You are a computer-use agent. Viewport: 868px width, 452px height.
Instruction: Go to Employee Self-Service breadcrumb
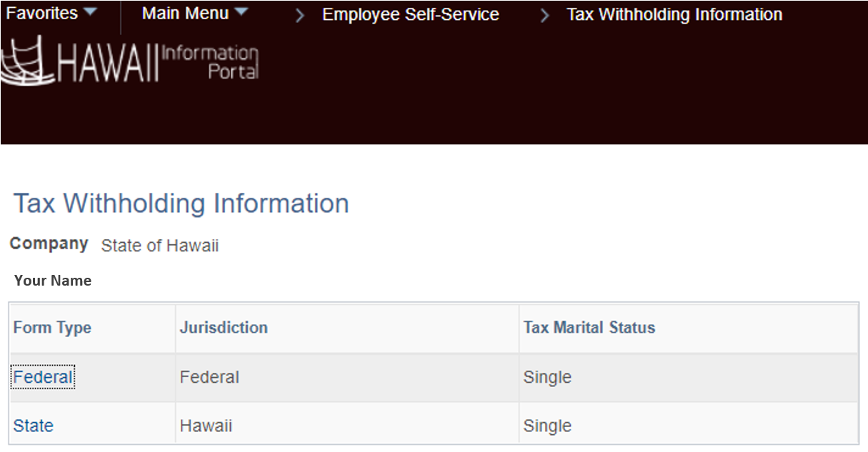[411, 14]
